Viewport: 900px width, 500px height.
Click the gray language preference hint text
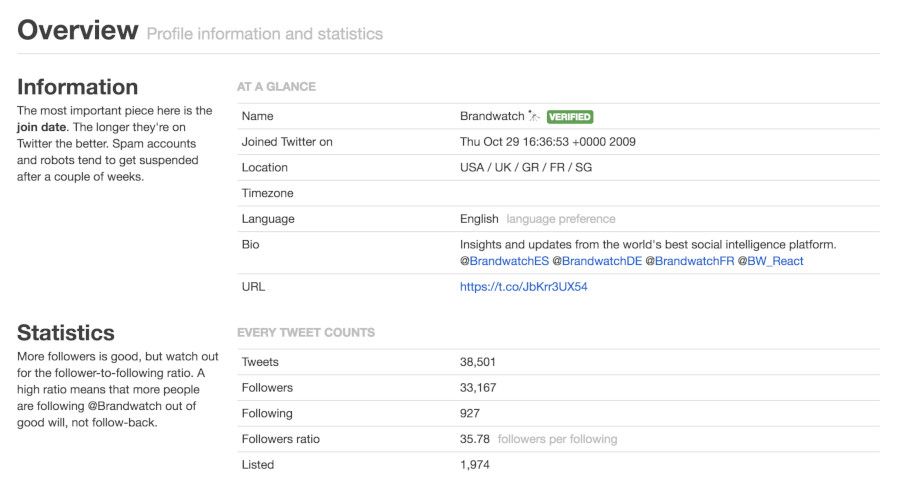560,219
